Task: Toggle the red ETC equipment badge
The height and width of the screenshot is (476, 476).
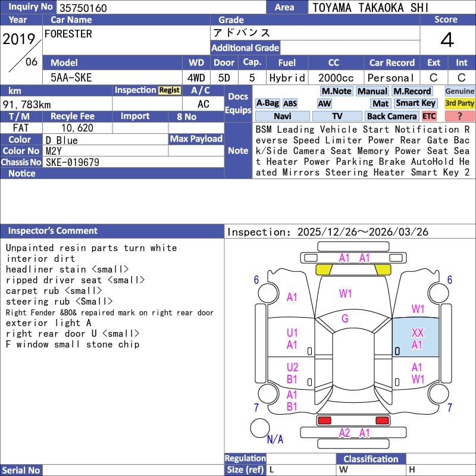Action: point(429,117)
